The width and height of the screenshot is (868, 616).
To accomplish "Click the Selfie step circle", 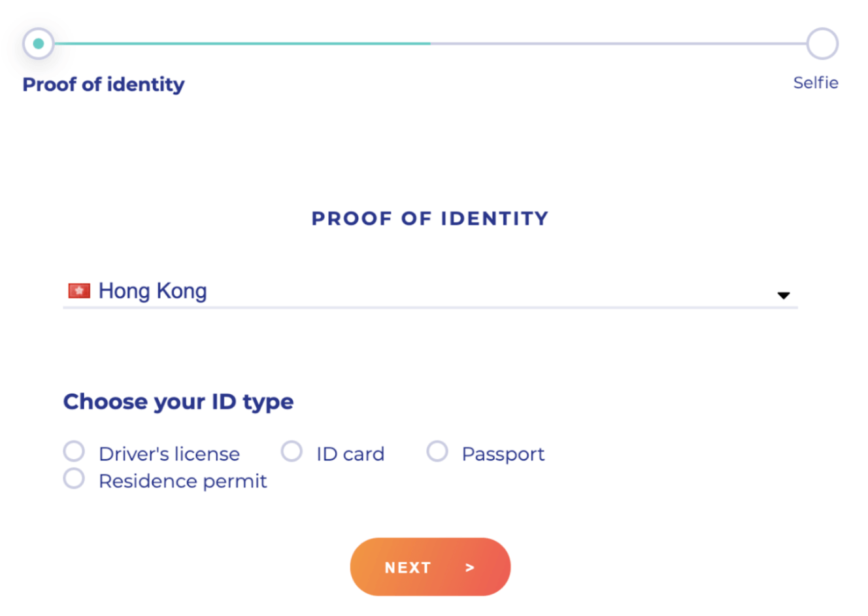I will [x=822, y=44].
